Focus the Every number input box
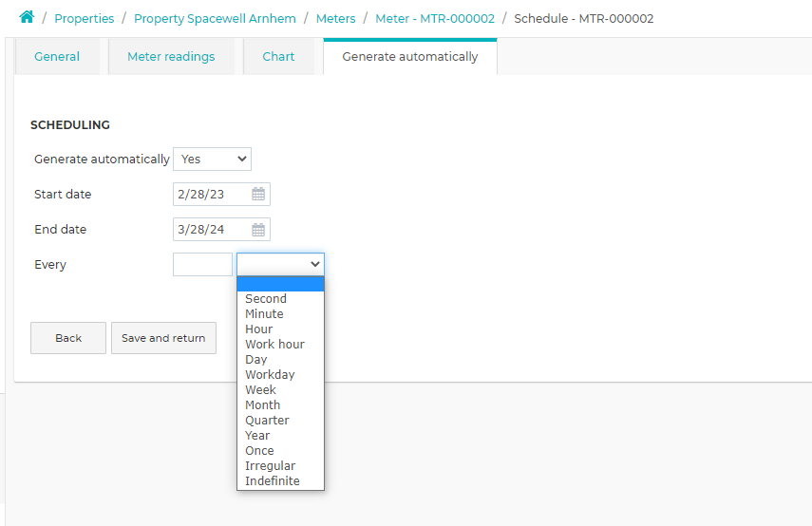Image resolution: width=812 pixels, height=526 pixels. pyautogui.click(x=202, y=264)
